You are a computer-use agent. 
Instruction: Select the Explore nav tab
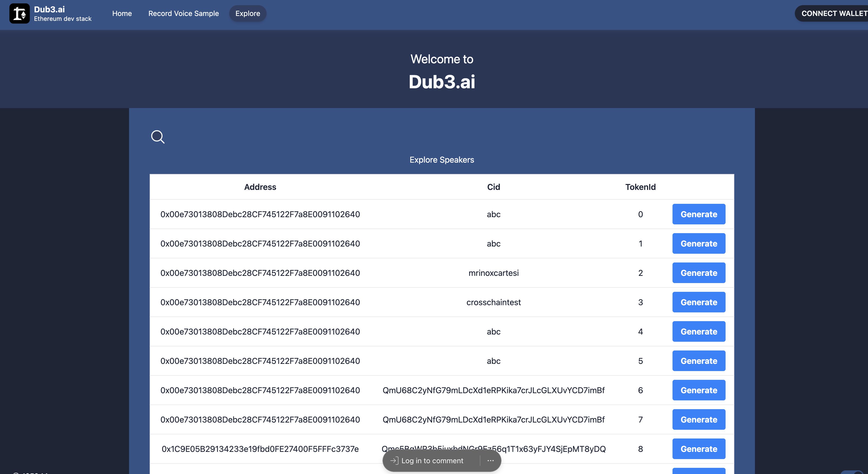pyautogui.click(x=248, y=13)
